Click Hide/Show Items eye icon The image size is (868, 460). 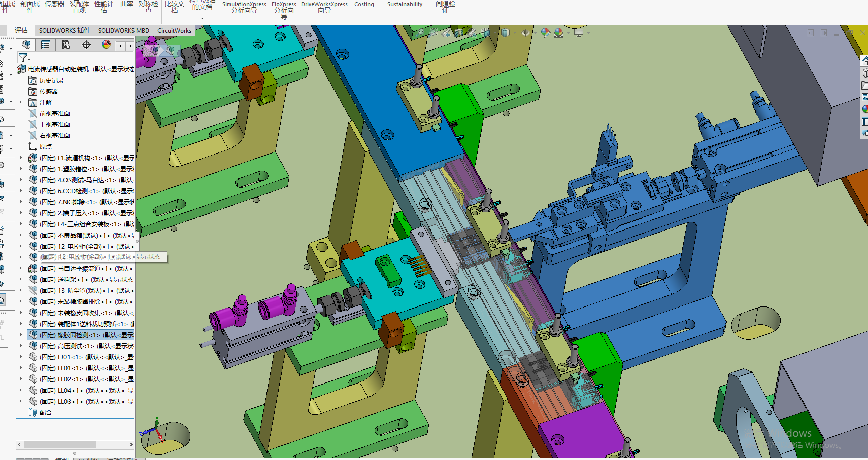[525, 33]
